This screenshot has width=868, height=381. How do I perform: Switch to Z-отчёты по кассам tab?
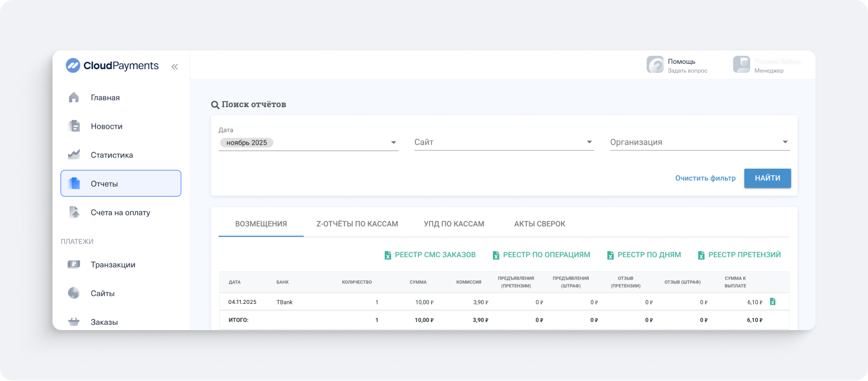click(357, 224)
